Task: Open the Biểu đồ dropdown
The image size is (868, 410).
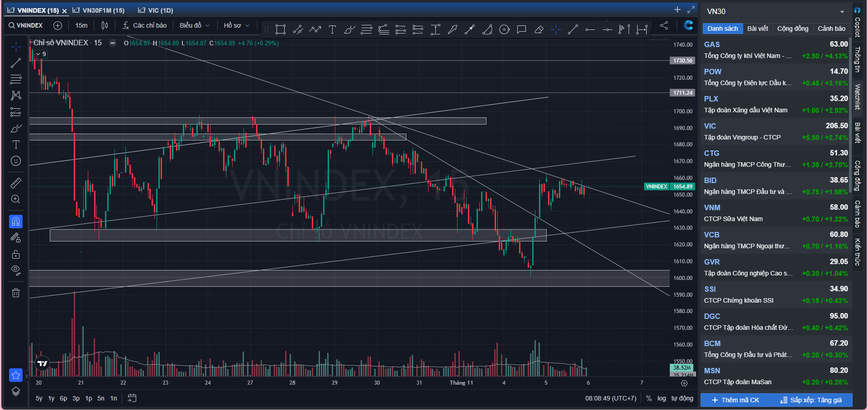Action: click(x=195, y=25)
